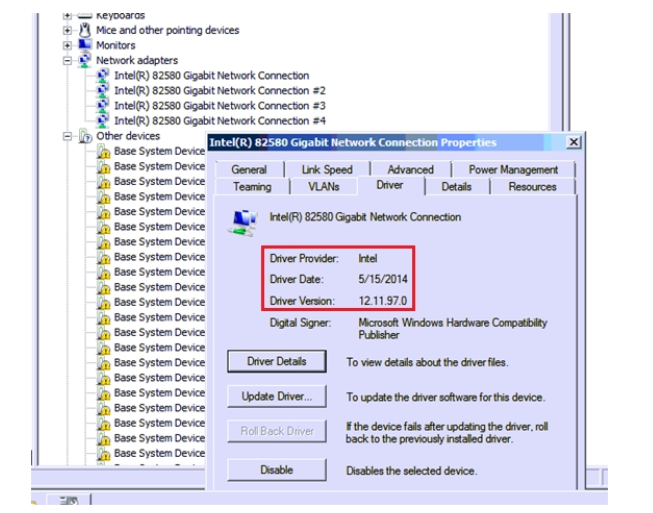Image resolution: width=653 pixels, height=513 pixels.
Task: Click the Monitors category icon
Action: point(85,45)
